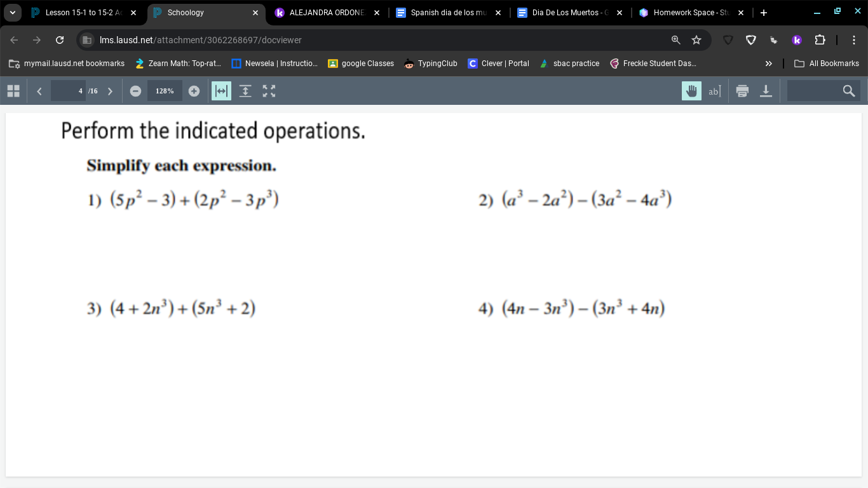Click the 128% zoom level field
The width and height of the screenshot is (868, 488).
coord(165,91)
